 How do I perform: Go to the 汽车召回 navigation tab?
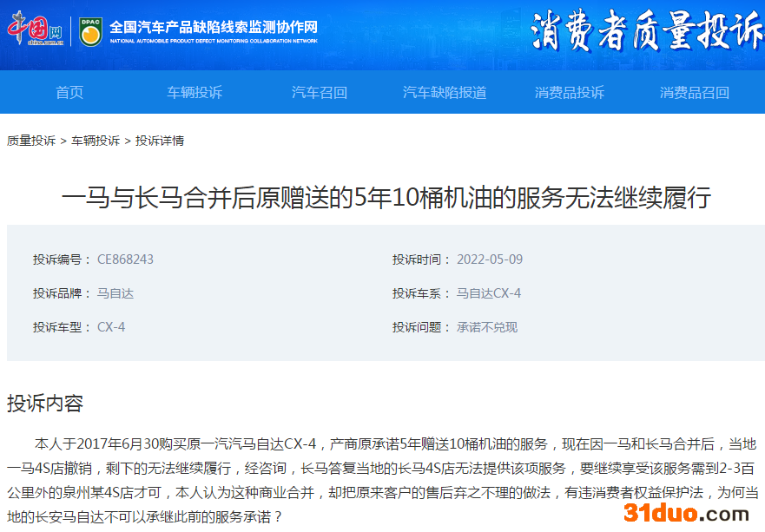320,93
